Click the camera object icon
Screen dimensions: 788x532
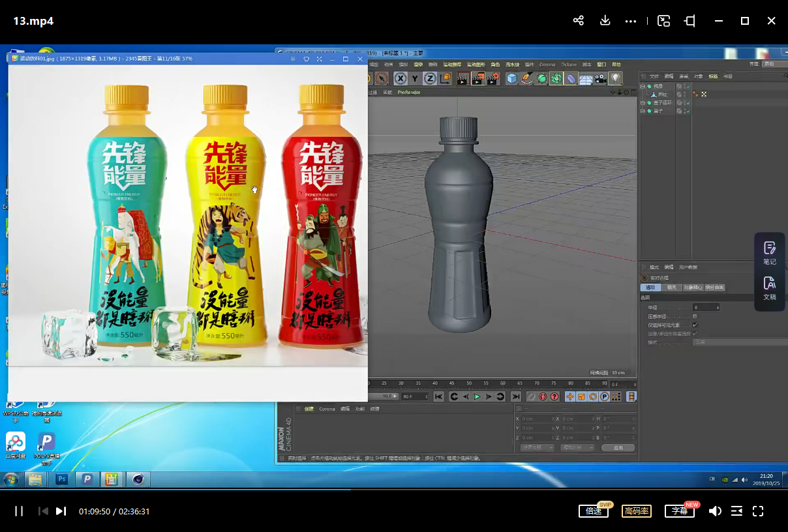click(600, 79)
